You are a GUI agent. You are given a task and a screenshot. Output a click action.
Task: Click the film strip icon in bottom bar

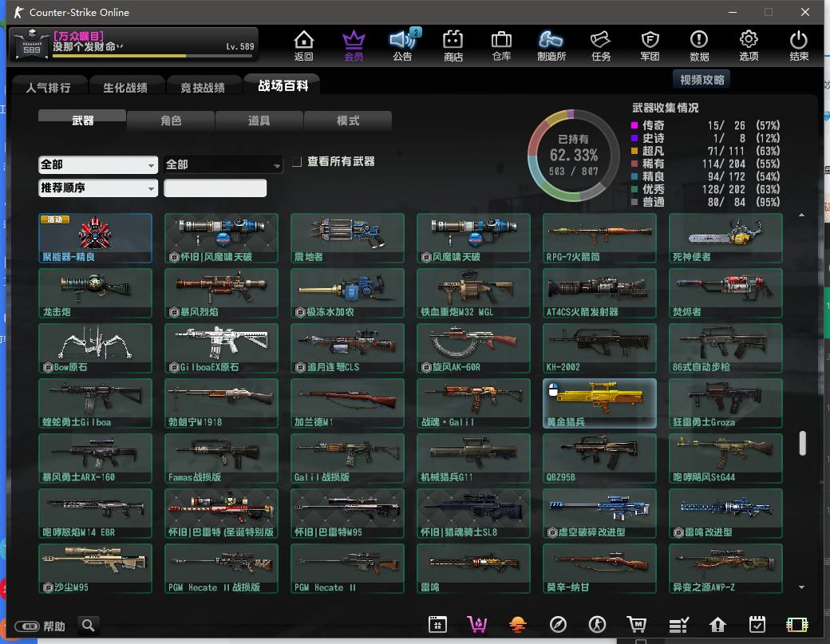[797, 625]
